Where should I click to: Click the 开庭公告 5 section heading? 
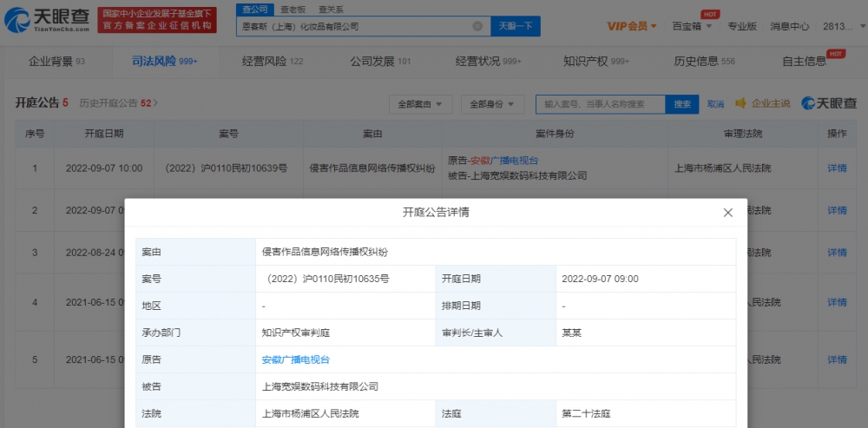point(42,103)
